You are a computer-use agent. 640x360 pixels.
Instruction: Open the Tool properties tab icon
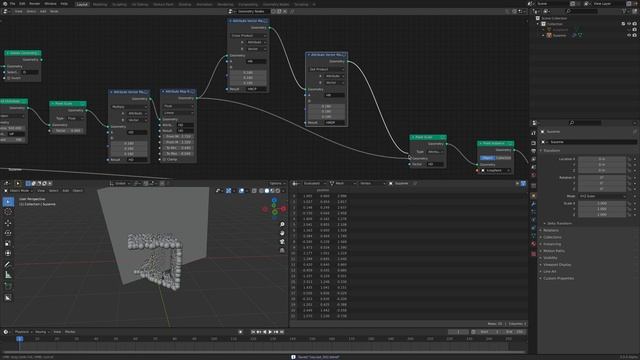coord(533,133)
